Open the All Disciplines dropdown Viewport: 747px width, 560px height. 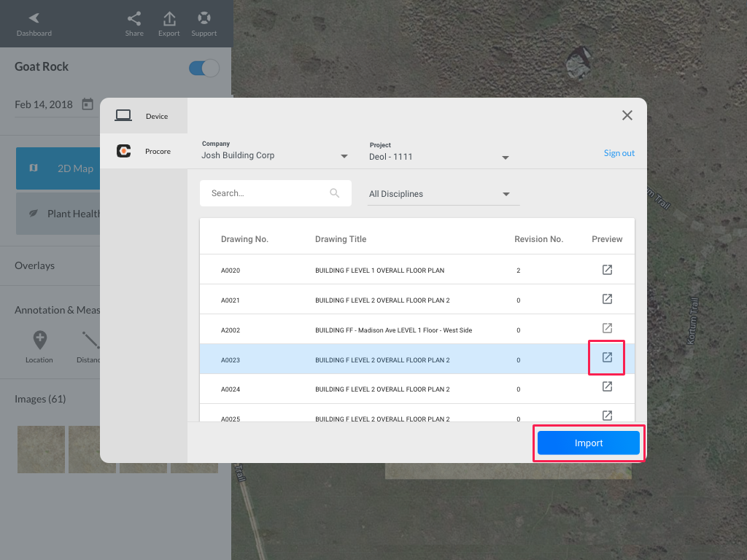(443, 194)
